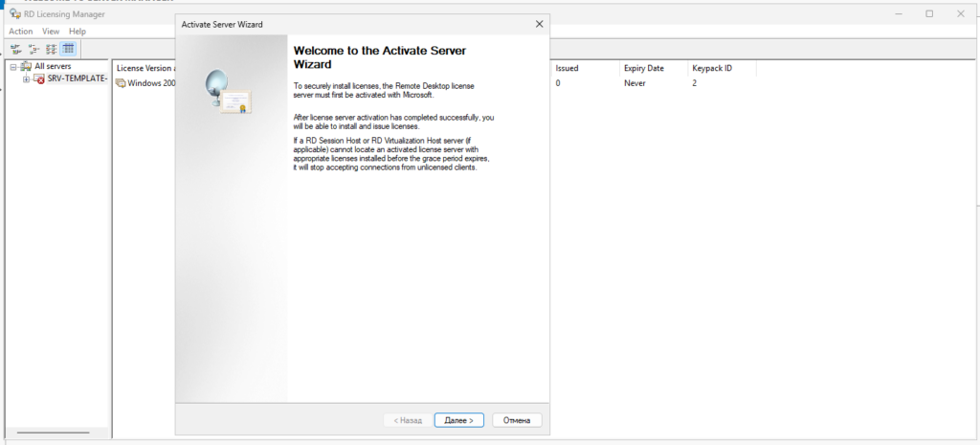Click the Keypack ID value 2 cell
This screenshot has height=445, width=980.
695,83
